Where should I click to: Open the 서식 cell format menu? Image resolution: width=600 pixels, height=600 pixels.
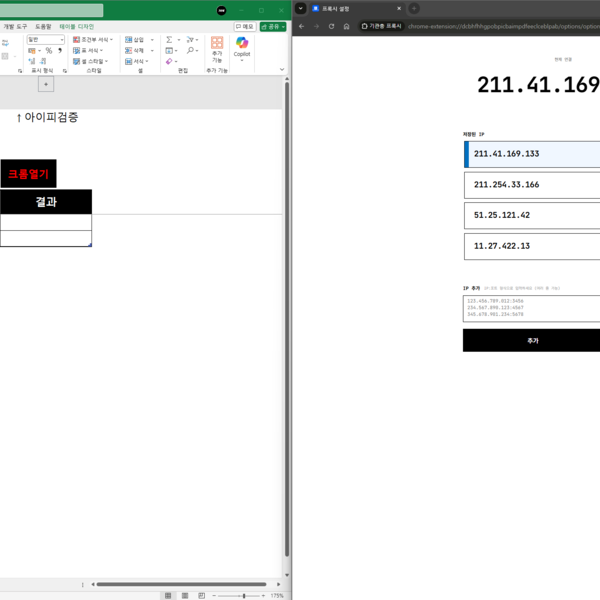(137, 61)
